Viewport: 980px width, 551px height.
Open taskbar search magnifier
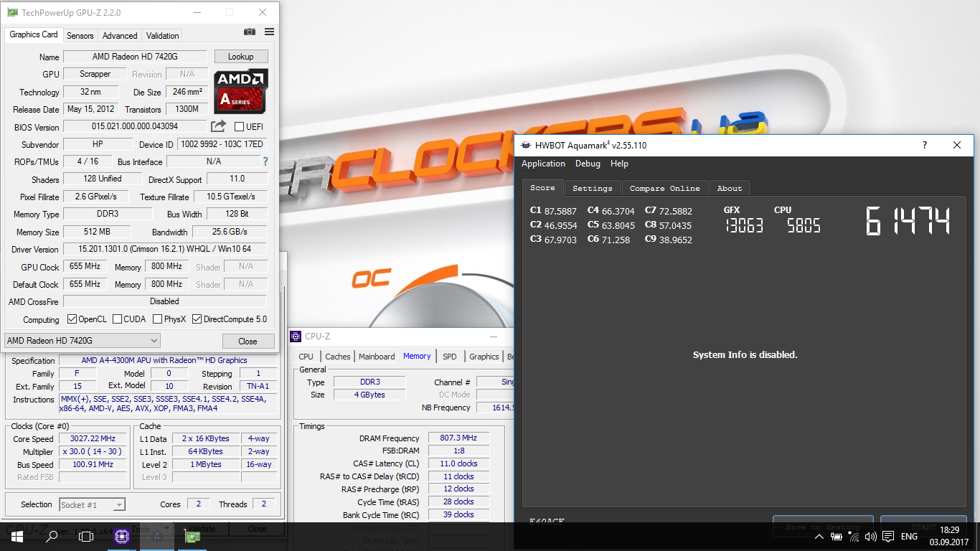click(52, 536)
